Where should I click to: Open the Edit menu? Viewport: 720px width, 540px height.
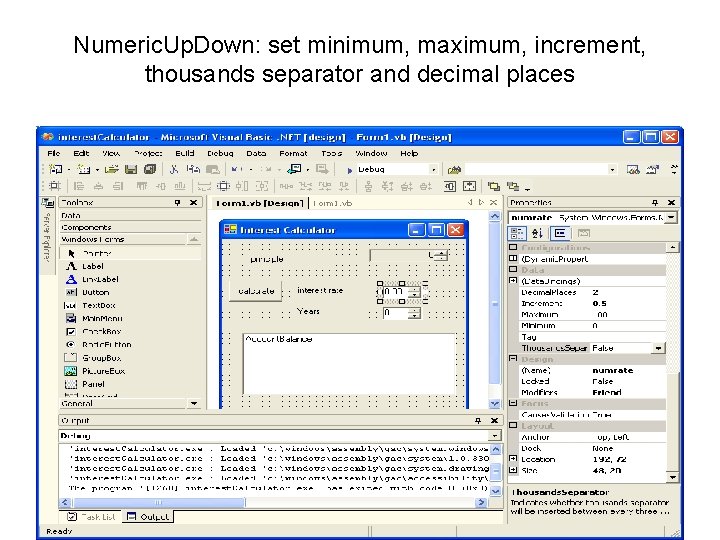81,153
